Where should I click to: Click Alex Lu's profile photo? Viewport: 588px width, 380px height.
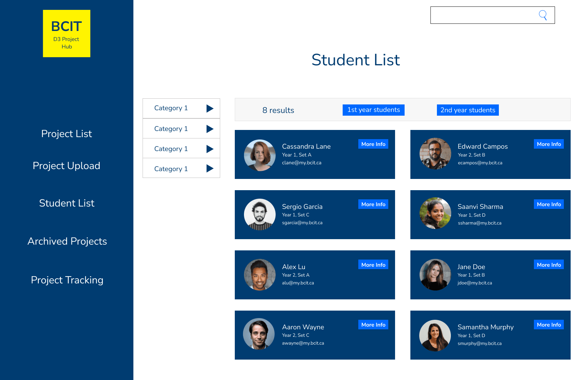[260, 275]
